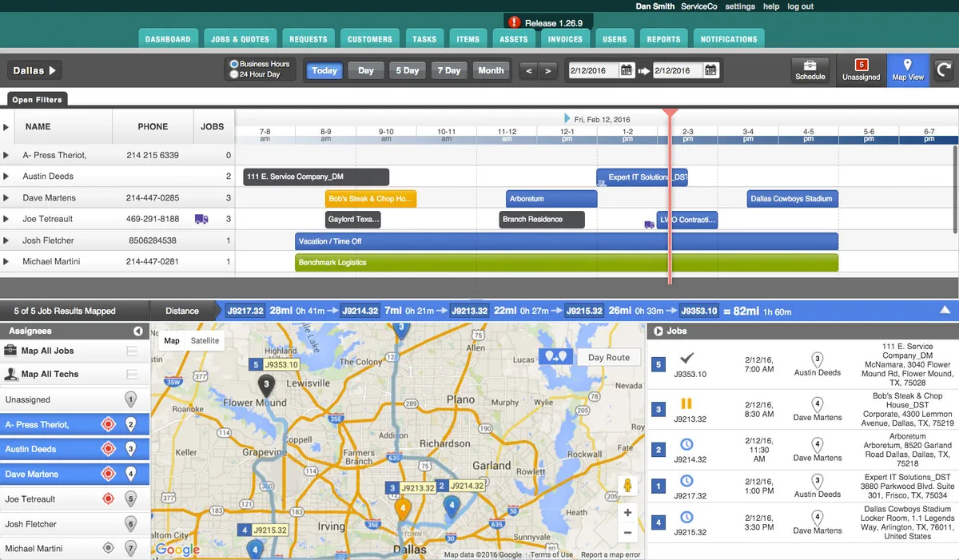This screenshot has width=959, height=560.
Task: Open the start date calendar picker
Action: click(x=627, y=70)
